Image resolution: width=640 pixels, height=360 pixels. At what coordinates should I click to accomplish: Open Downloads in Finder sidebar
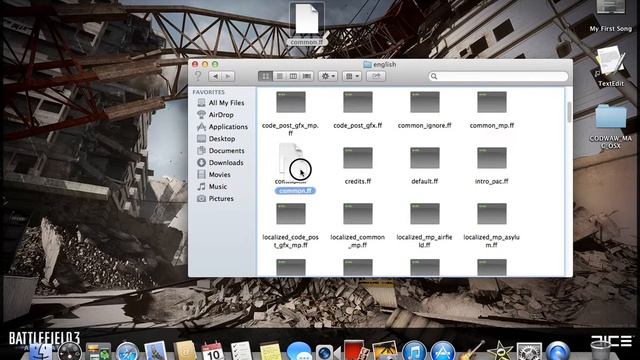(x=220, y=162)
